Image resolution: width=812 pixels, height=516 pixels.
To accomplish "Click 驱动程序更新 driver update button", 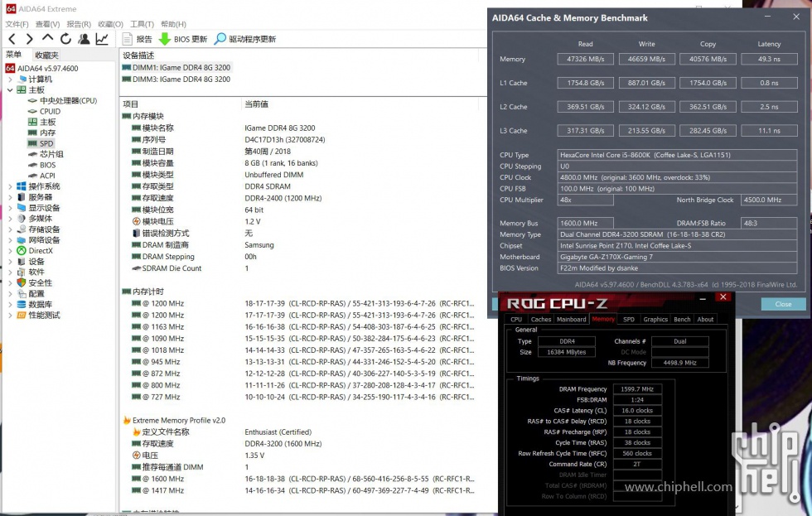I will click(x=245, y=39).
